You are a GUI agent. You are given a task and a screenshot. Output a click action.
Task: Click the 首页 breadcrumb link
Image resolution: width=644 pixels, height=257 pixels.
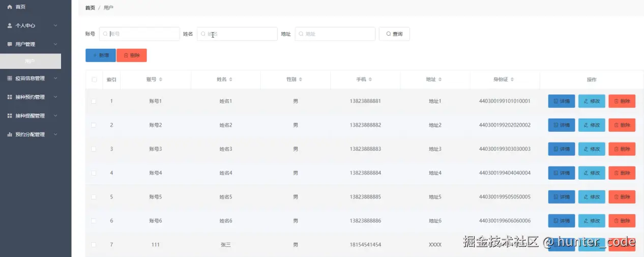pos(90,8)
